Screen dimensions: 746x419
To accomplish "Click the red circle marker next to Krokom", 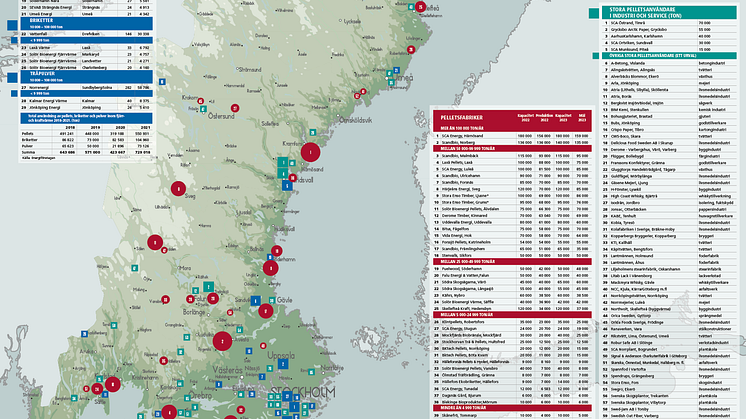I will 201,101.
